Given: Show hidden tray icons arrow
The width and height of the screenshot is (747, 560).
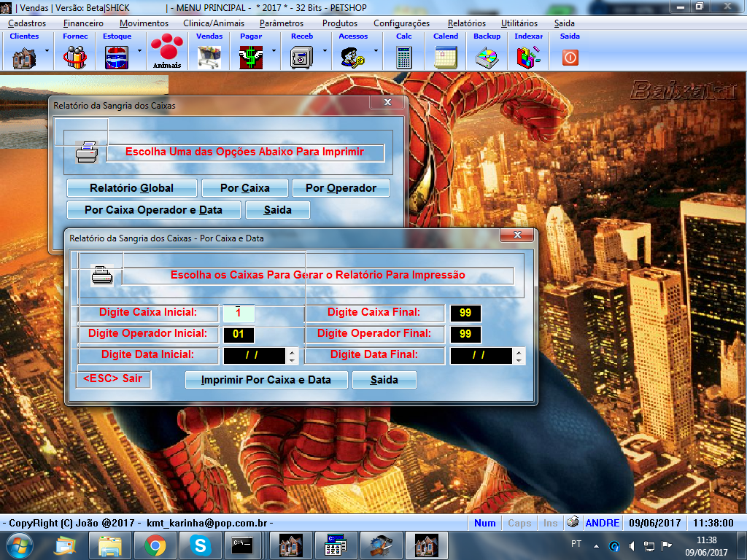Looking at the screenshot, I should coord(596,546).
